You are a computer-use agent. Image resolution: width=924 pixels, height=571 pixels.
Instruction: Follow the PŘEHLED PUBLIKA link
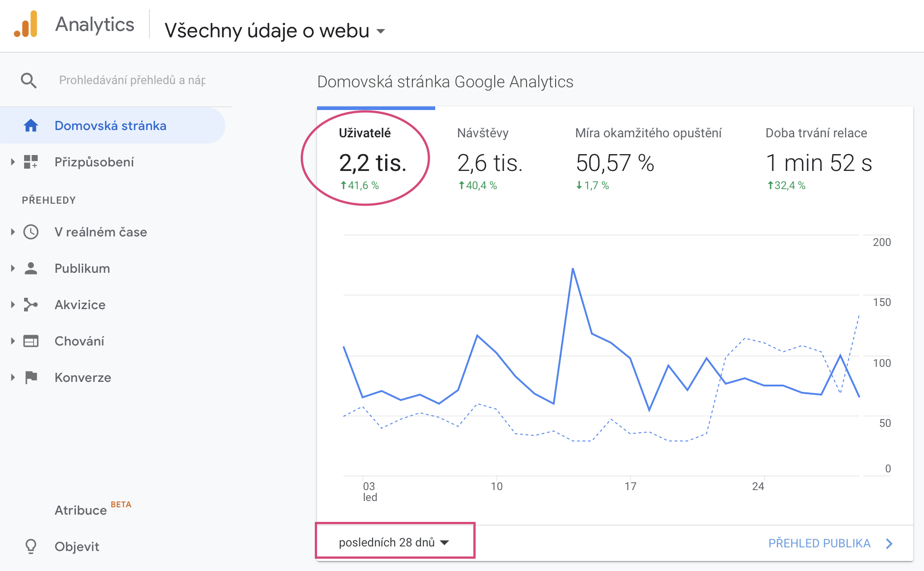click(x=819, y=543)
